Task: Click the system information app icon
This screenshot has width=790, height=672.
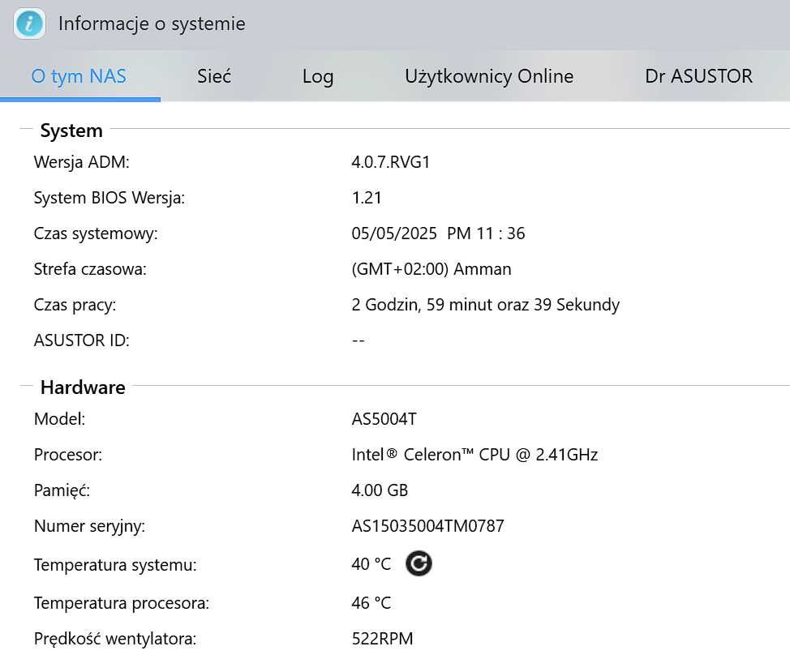Action: point(29,24)
